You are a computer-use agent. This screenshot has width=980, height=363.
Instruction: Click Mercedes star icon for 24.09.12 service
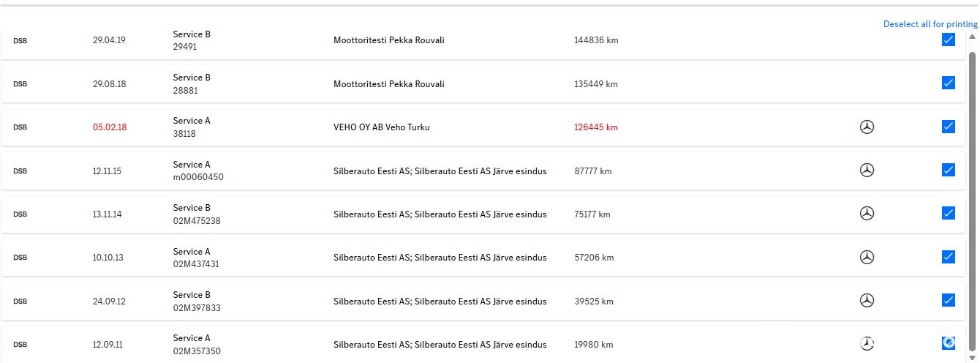tap(867, 301)
